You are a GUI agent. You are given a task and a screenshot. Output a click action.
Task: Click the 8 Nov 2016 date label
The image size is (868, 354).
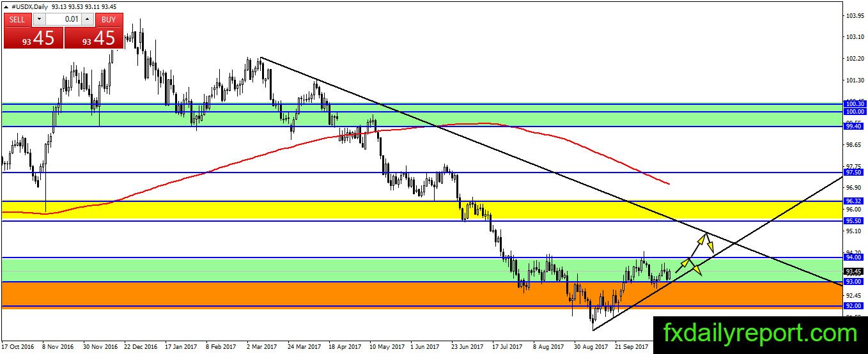pos(58,346)
